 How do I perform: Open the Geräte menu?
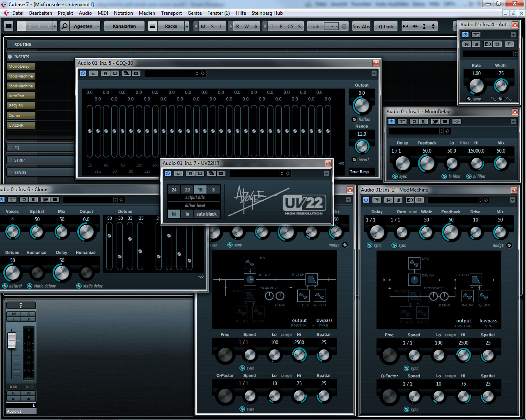pyautogui.click(x=195, y=13)
